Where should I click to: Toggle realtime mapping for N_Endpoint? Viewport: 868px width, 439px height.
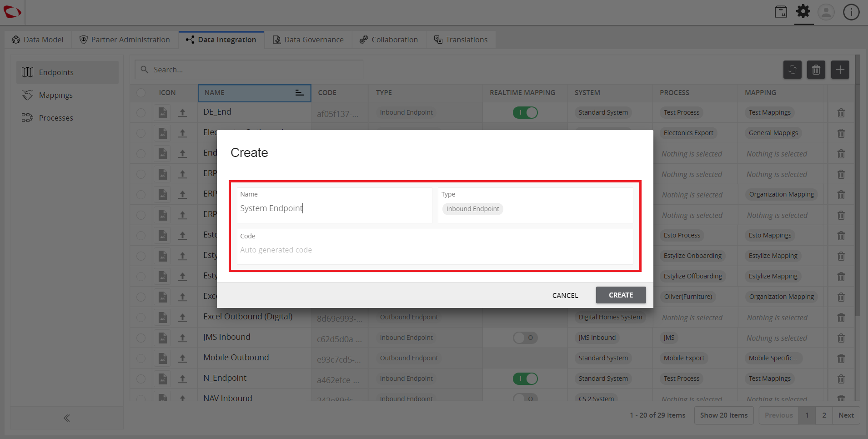click(x=525, y=378)
